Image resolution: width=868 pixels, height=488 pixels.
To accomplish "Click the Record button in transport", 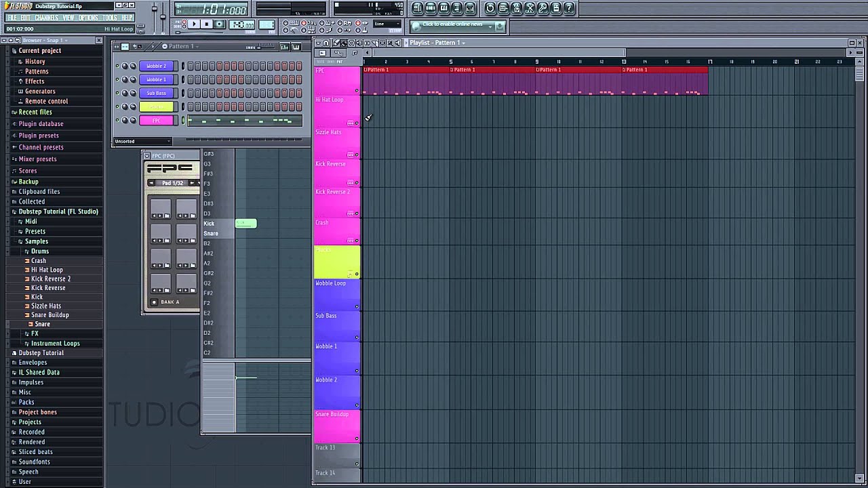I will pos(219,24).
